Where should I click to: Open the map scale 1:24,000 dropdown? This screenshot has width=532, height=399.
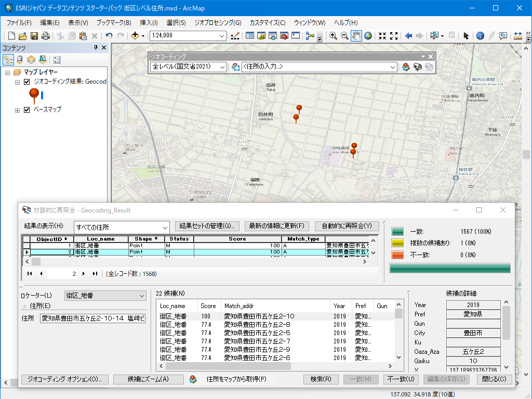222,36
